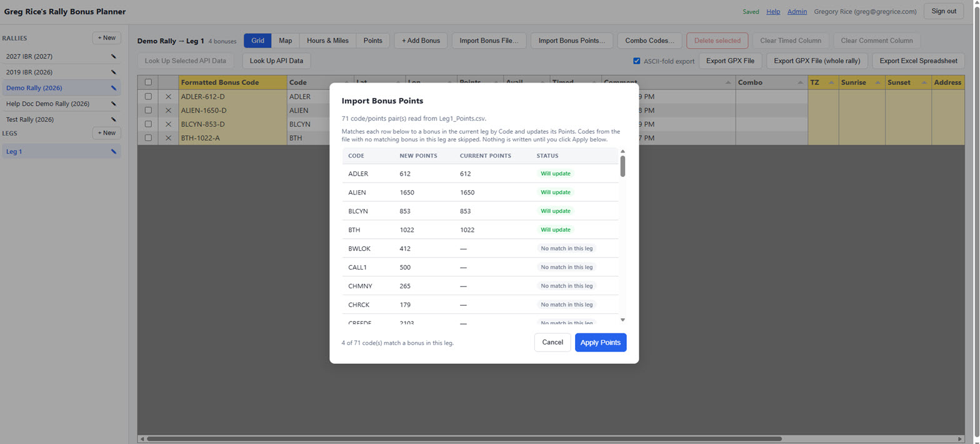Click grid horizontal scrollbar right arrow
This screenshot has height=444, width=980.
(961, 439)
